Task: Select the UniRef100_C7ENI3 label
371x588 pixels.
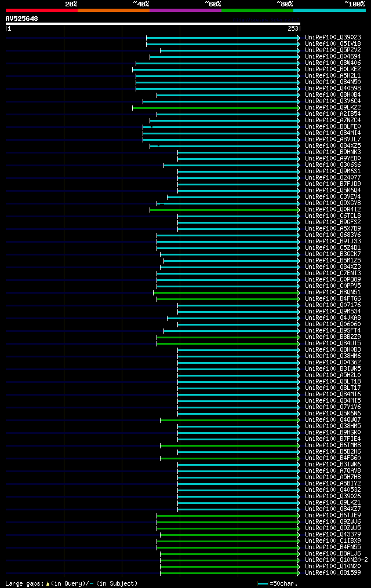Action: coord(333,273)
